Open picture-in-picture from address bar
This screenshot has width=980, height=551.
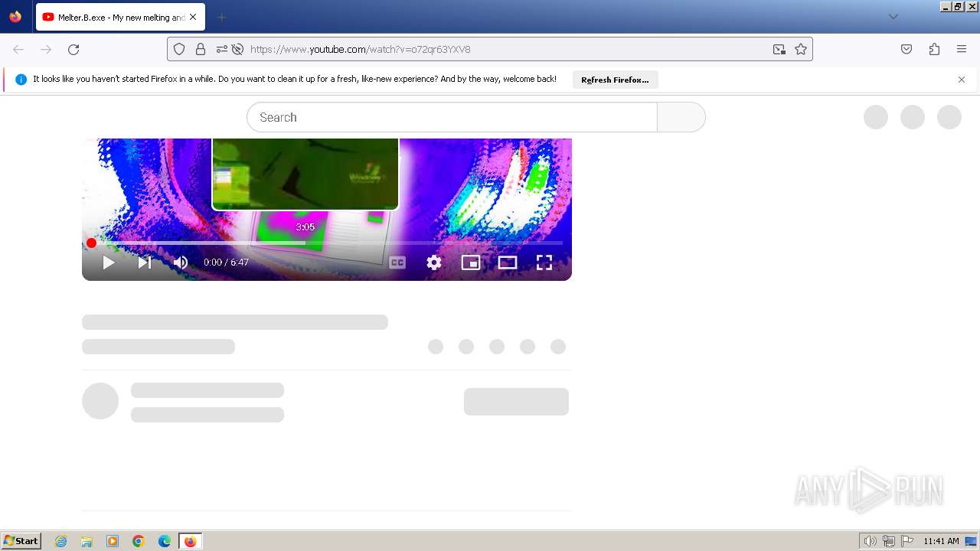pos(779,49)
